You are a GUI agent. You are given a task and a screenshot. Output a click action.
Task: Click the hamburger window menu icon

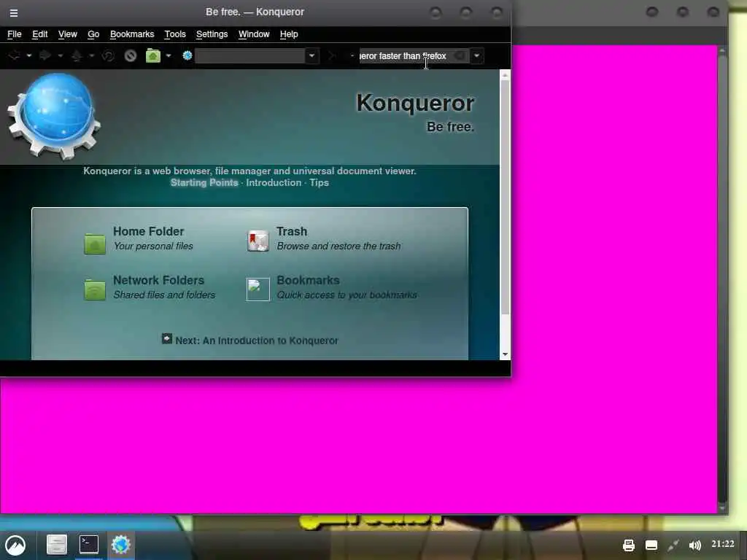14,13
